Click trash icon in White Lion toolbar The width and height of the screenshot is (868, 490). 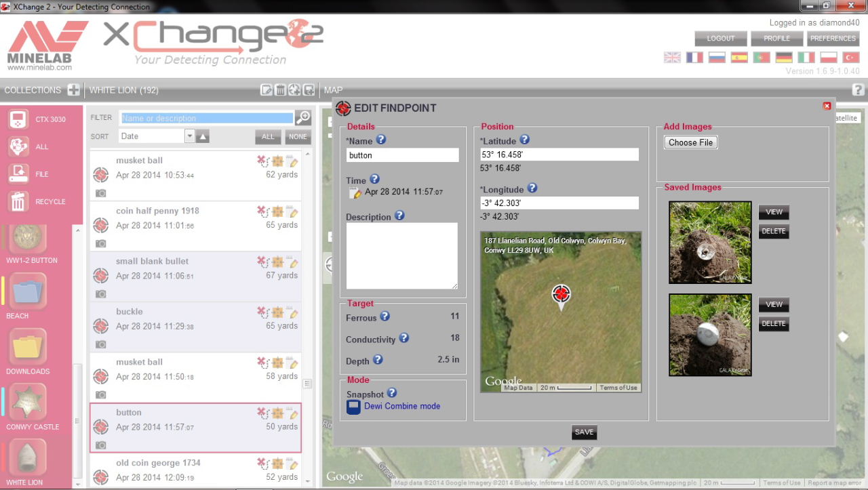pos(280,90)
